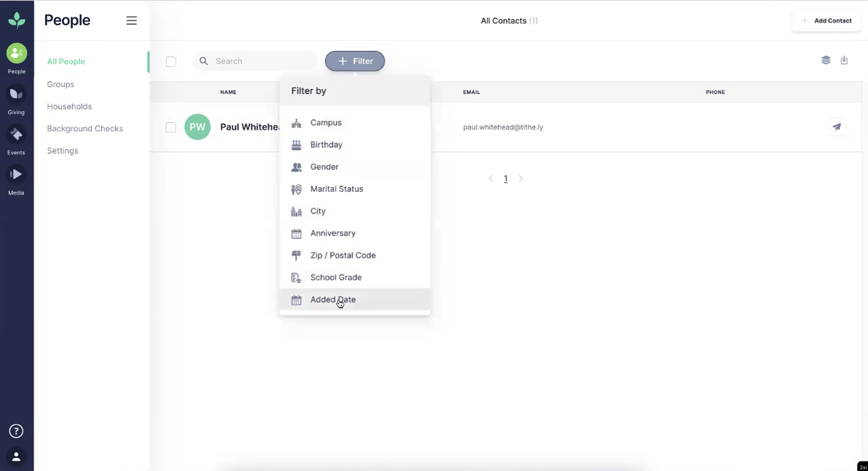This screenshot has width=868, height=471.
Task: Go to the next page arrow
Action: coord(521,178)
